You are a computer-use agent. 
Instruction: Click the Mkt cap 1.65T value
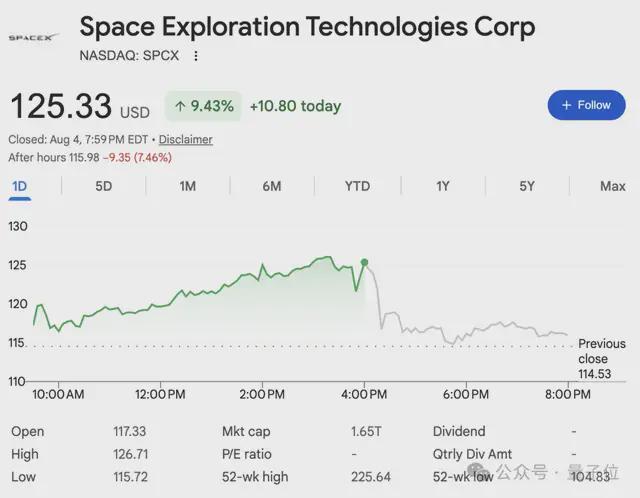click(x=366, y=431)
